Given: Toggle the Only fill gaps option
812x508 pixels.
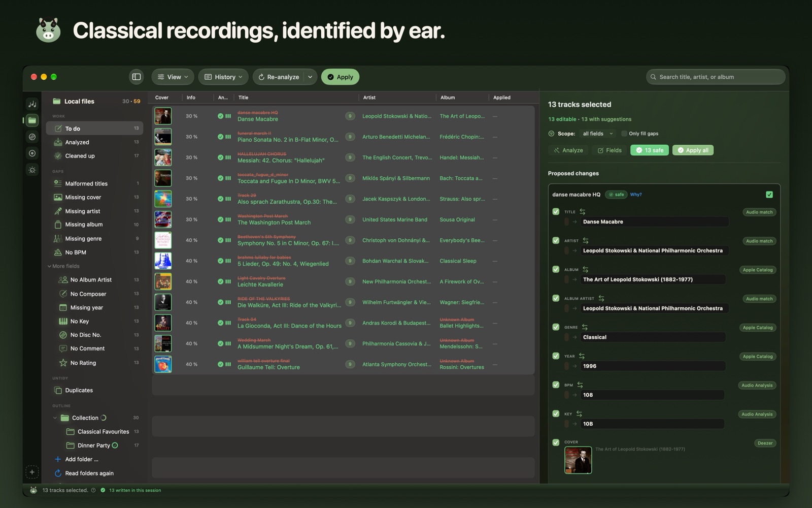Looking at the screenshot, I should pos(624,134).
